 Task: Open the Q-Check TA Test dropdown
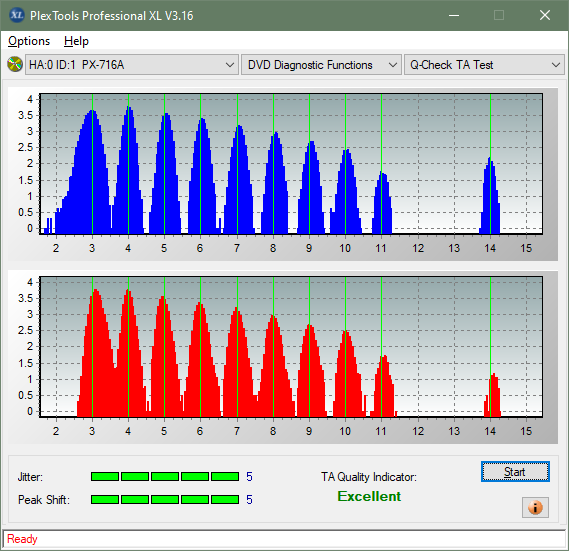click(484, 65)
